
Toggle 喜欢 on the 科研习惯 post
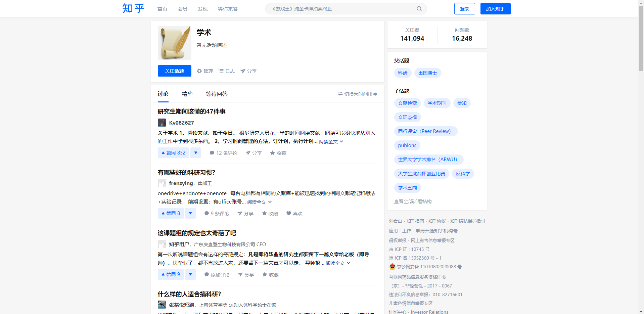pos(294,213)
